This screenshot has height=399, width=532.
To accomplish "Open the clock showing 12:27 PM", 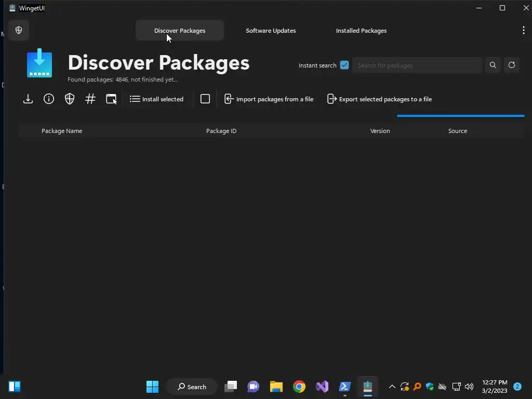I will point(495,387).
